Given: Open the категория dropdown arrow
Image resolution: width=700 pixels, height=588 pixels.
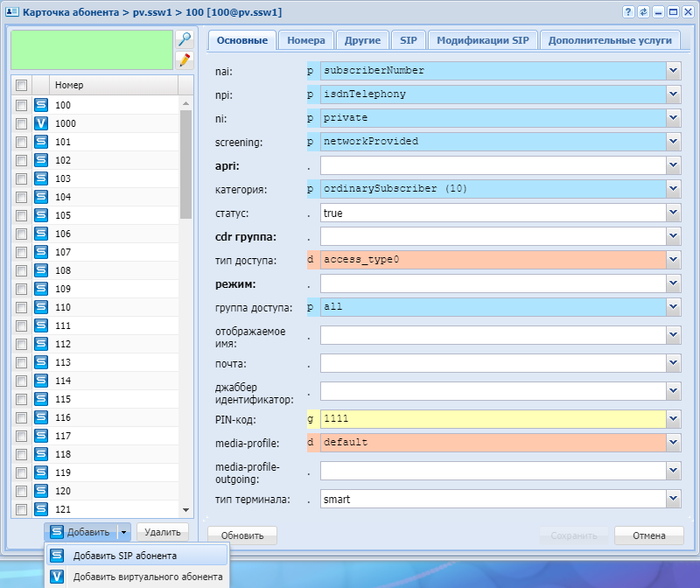Looking at the screenshot, I should 673,189.
